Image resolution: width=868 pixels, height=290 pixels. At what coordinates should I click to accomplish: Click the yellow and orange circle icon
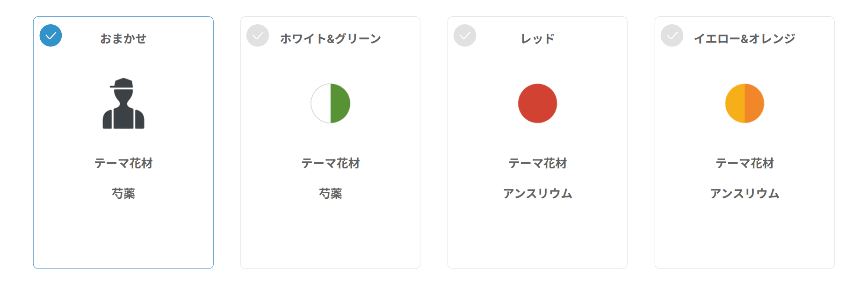click(x=745, y=103)
